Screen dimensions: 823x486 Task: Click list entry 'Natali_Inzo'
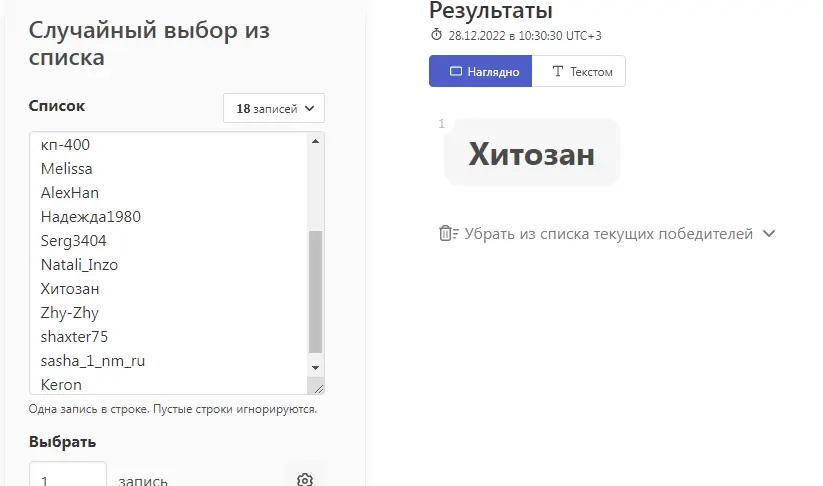[x=79, y=265]
